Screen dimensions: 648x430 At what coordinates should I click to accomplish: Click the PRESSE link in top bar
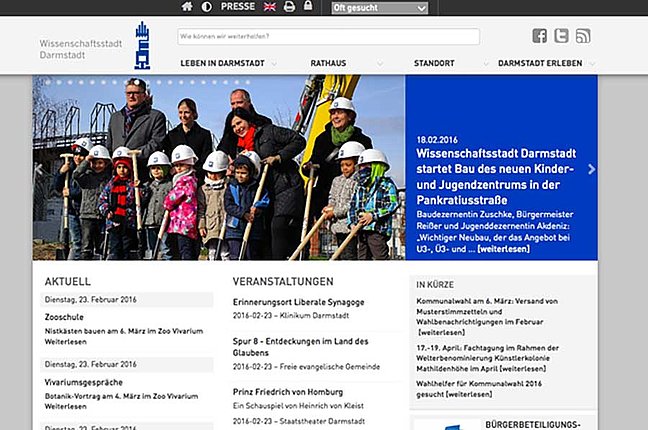tap(237, 6)
